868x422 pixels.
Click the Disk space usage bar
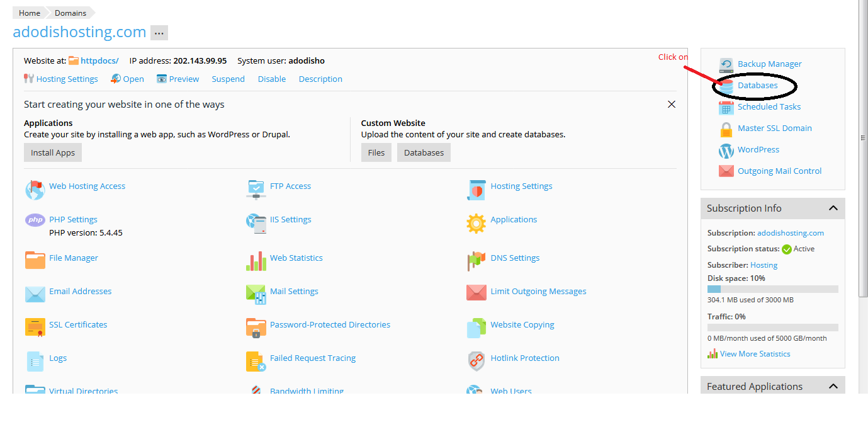773,289
